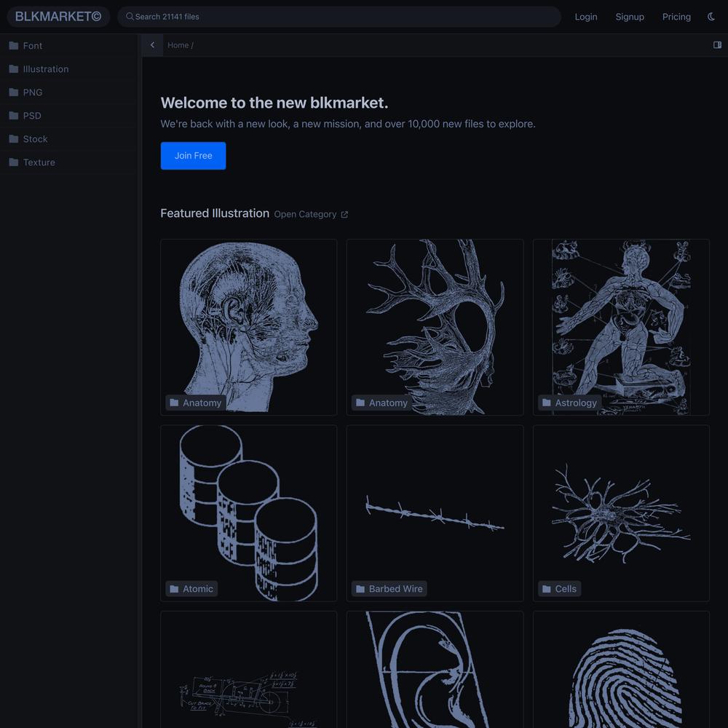Viewport: 728px width, 728px height.
Task: Click the Cells folder tag
Action: pyautogui.click(x=559, y=589)
